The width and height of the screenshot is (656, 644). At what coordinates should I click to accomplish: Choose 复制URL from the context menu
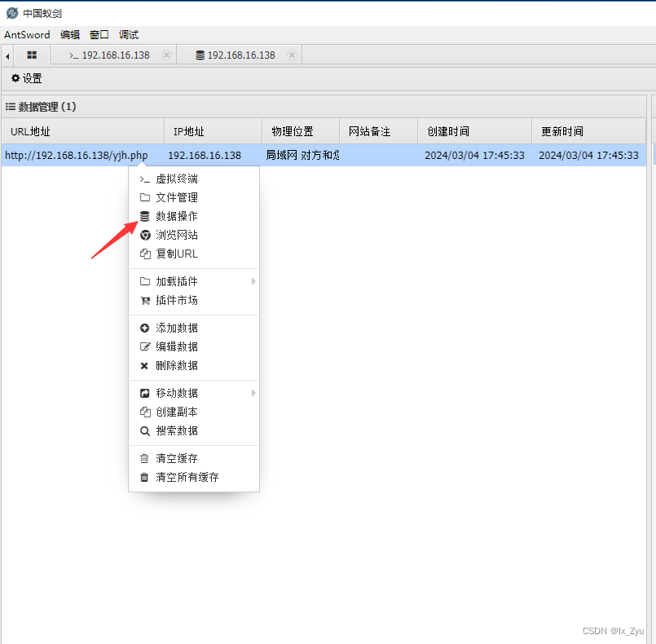coord(194,254)
